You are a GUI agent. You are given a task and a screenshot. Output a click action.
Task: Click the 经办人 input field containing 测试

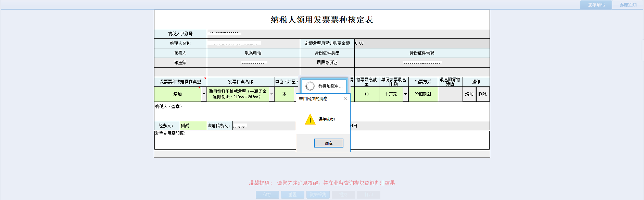tap(193, 126)
